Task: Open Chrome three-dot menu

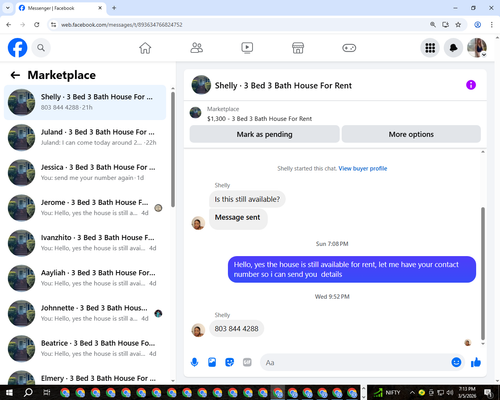Action: [x=491, y=25]
